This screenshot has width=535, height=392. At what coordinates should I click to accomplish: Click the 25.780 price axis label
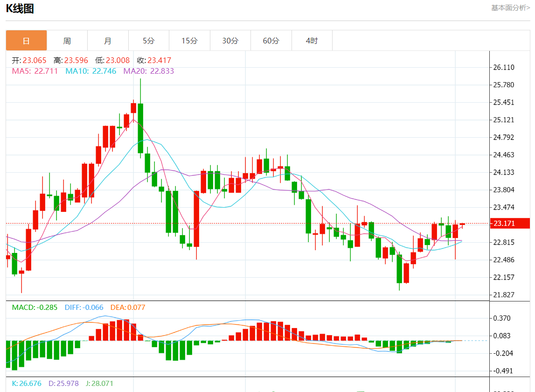click(x=504, y=84)
